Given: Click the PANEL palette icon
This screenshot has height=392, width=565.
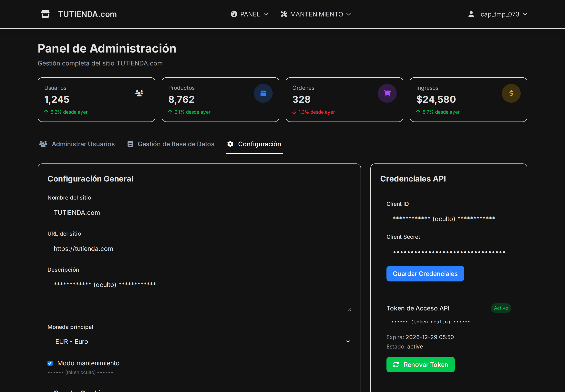Looking at the screenshot, I should [x=234, y=14].
